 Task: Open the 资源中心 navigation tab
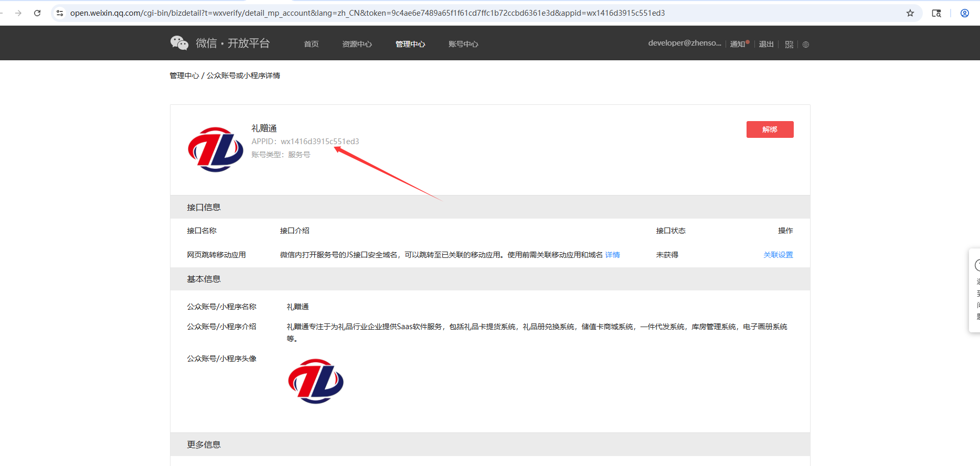(357, 44)
